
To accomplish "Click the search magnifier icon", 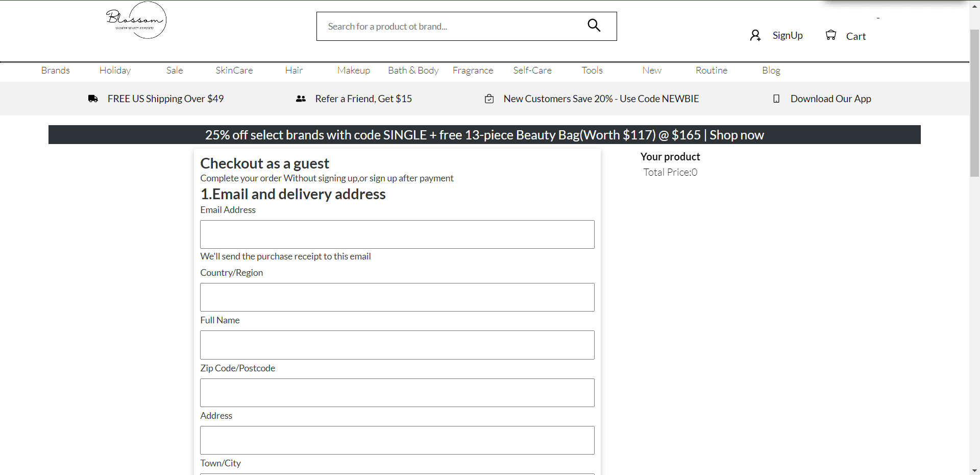I will [594, 26].
